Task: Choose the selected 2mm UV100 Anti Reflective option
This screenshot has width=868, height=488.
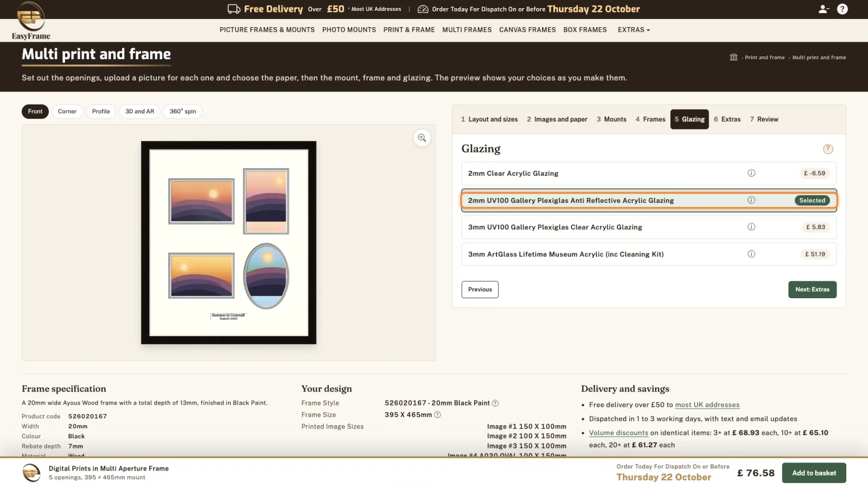Action: pos(649,200)
